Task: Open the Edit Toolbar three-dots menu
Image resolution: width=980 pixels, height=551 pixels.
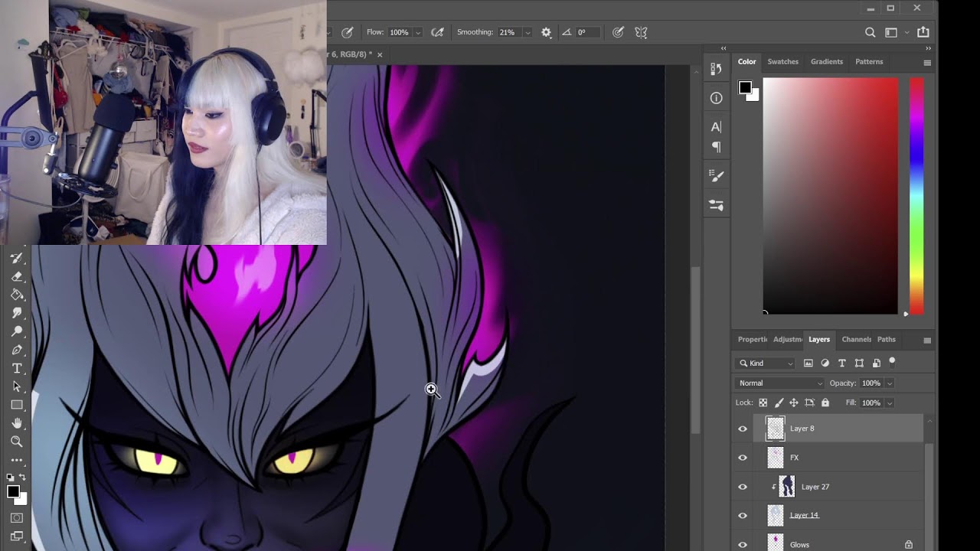Action: pos(17,460)
